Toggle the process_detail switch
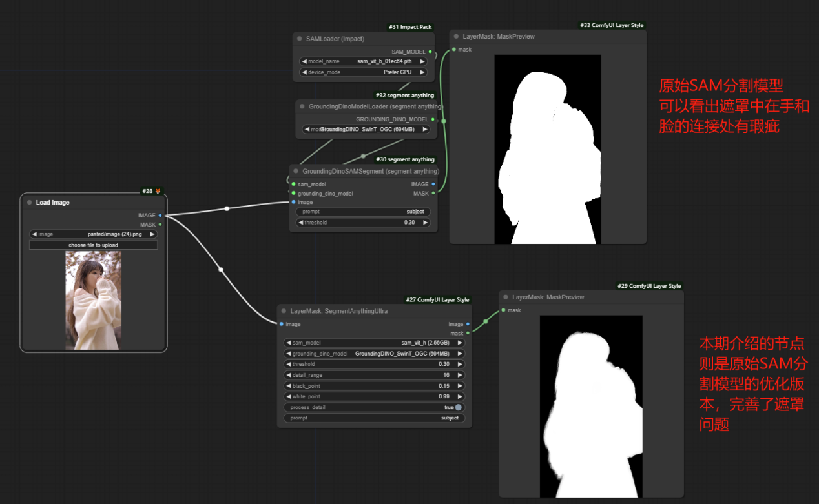Image resolution: width=819 pixels, height=504 pixels. point(459,407)
